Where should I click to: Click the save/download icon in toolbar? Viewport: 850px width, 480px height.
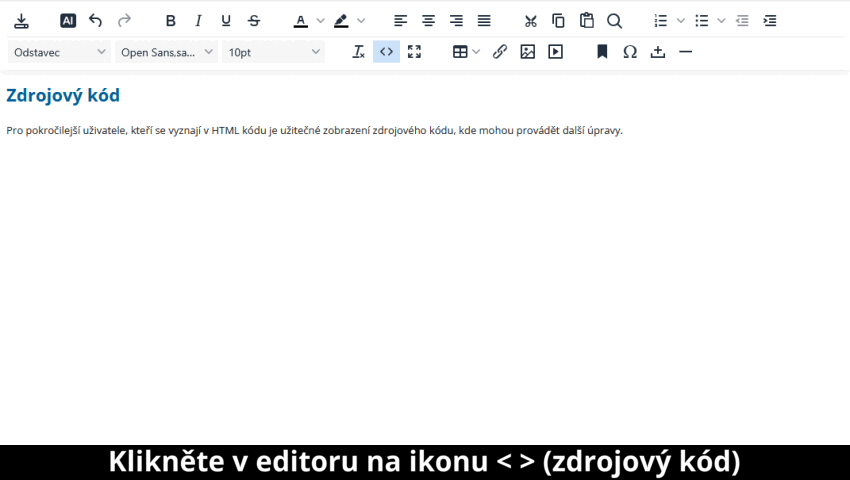[21, 21]
